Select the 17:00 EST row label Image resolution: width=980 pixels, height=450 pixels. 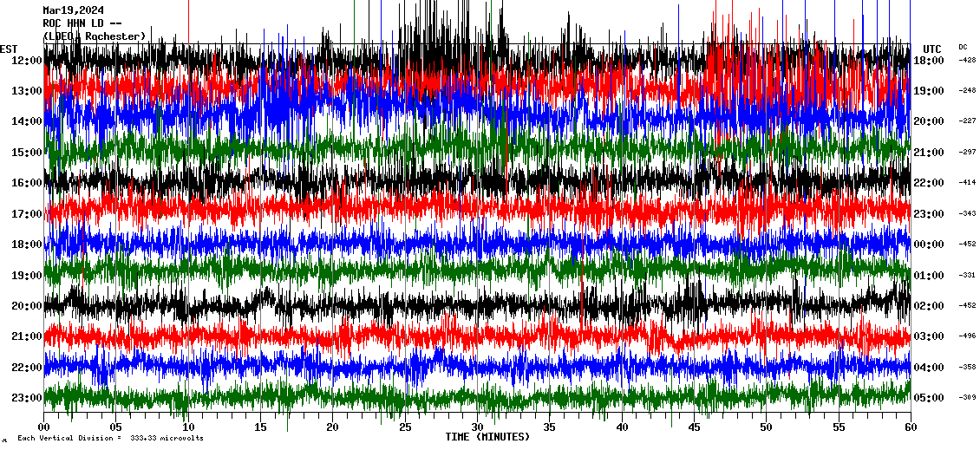(25, 213)
